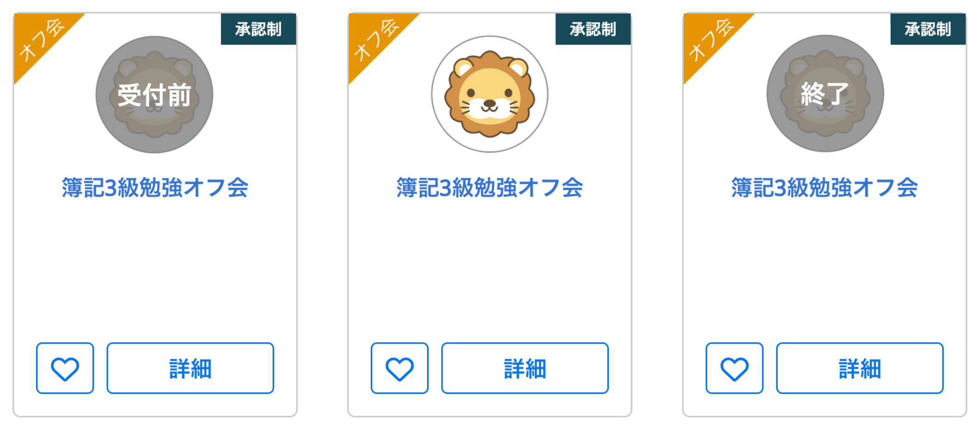Image resolution: width=980 pixels, height=431 pixels.
Task: Click the 終了 status overlay text
Action: click(x=825, y=94)
